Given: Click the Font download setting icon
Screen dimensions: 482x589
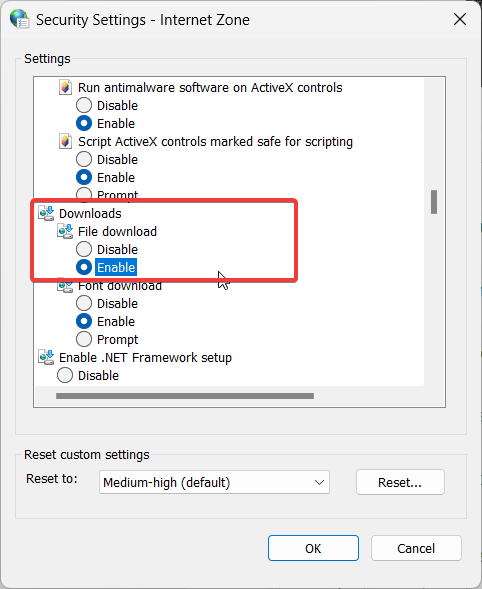Looking at the screenshot, I should click(x=65, y=287).
